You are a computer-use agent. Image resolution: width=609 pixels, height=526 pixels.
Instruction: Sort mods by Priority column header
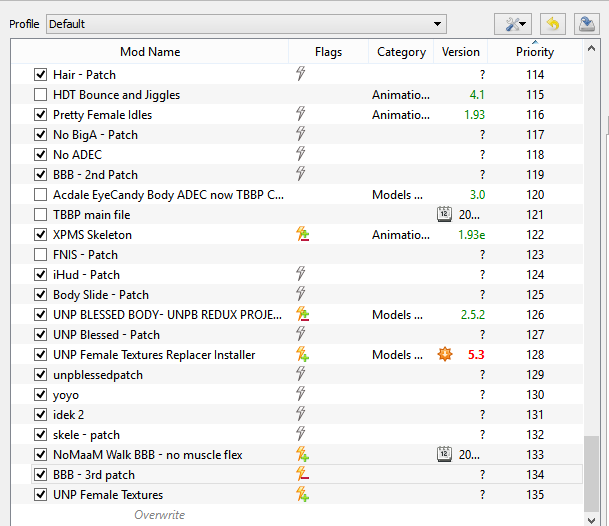[x=535, y=52]
